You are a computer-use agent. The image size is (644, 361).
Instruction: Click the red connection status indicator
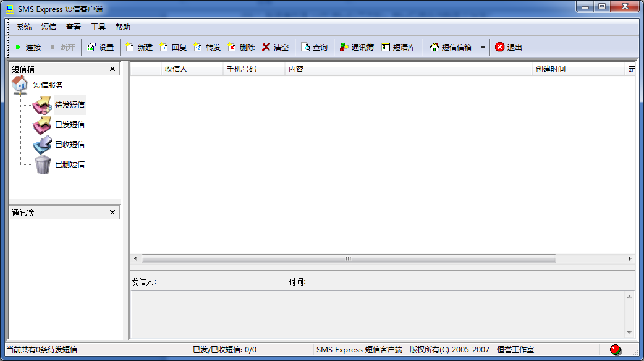click(615, 349)
